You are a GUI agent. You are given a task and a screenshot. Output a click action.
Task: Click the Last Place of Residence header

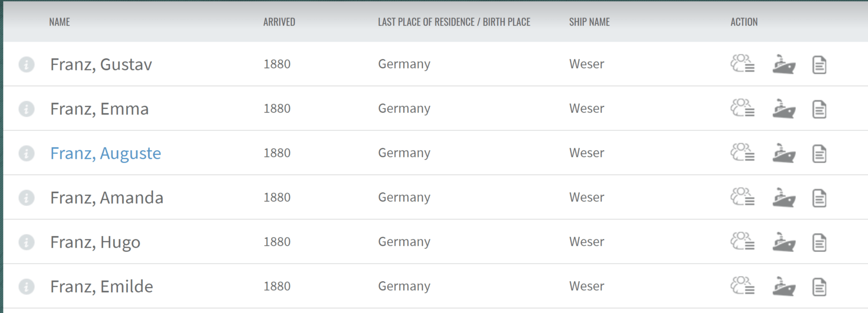454,22
